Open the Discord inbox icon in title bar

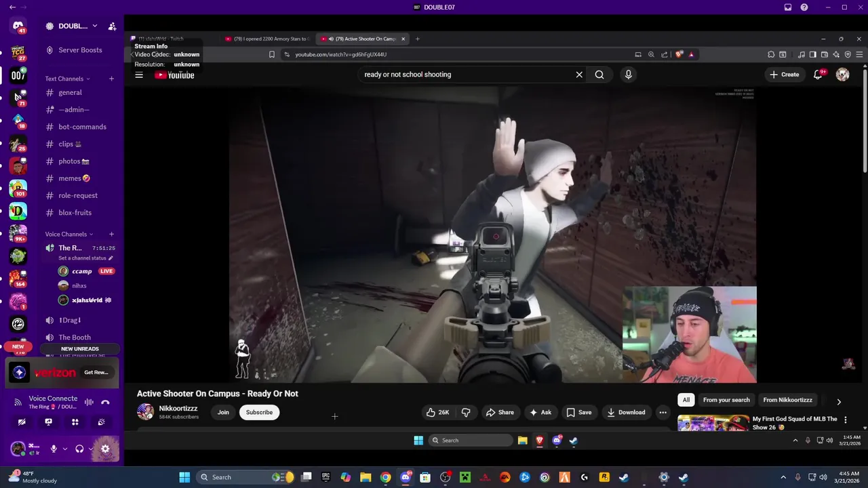pos(787,7)
